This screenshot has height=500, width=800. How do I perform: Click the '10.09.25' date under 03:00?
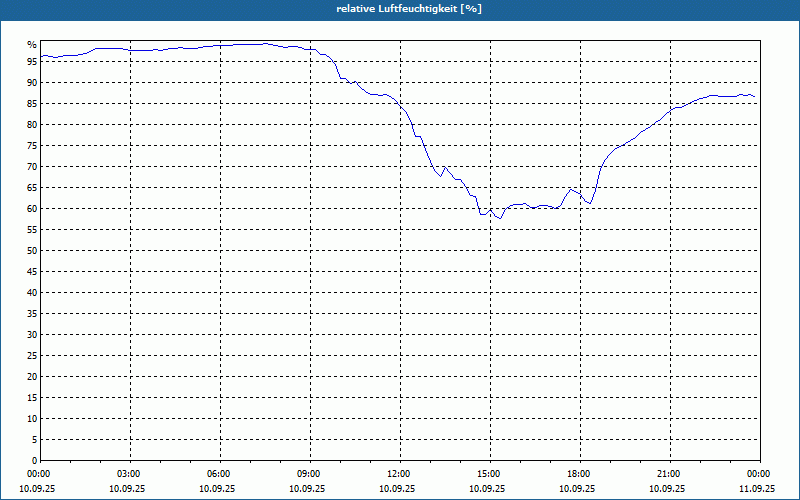[x=127, y=489]
